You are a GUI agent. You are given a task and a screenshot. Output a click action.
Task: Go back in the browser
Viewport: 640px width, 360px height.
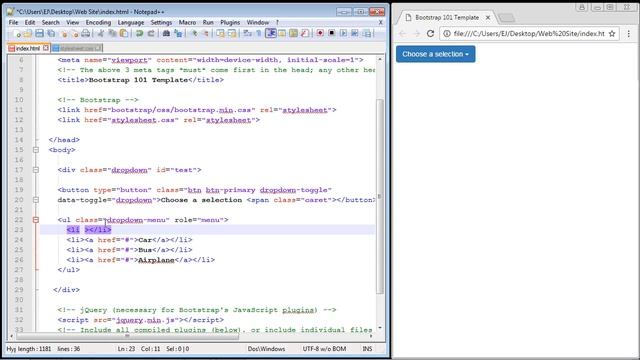(x=403, y=33)
